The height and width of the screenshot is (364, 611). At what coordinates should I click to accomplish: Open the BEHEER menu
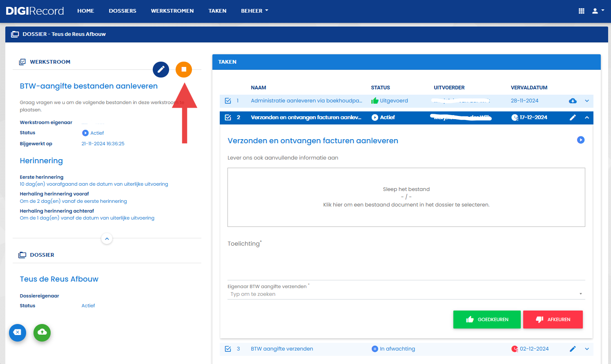click(254, 11)
